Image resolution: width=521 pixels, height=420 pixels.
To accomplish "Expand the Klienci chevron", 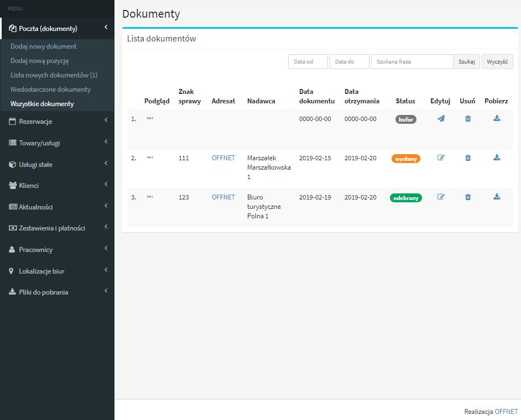I will click(106, 184).
